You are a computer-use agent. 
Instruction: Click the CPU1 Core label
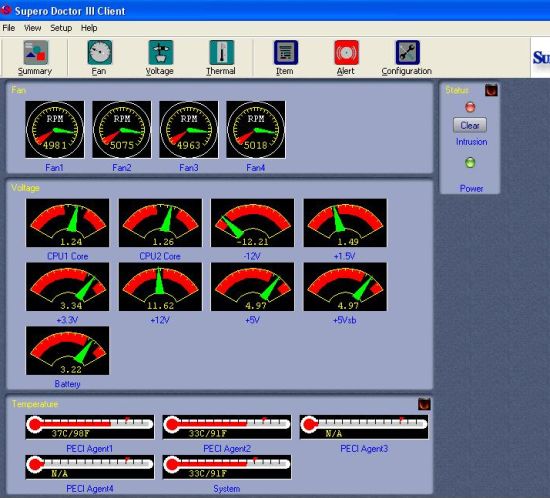67,256
